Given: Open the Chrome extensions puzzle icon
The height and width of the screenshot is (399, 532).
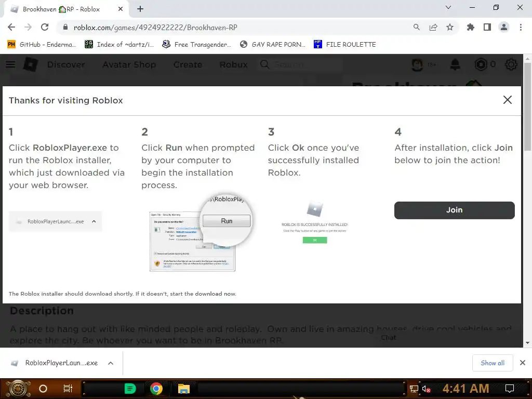Looking at the screenshot, I should tap(470, 27).
